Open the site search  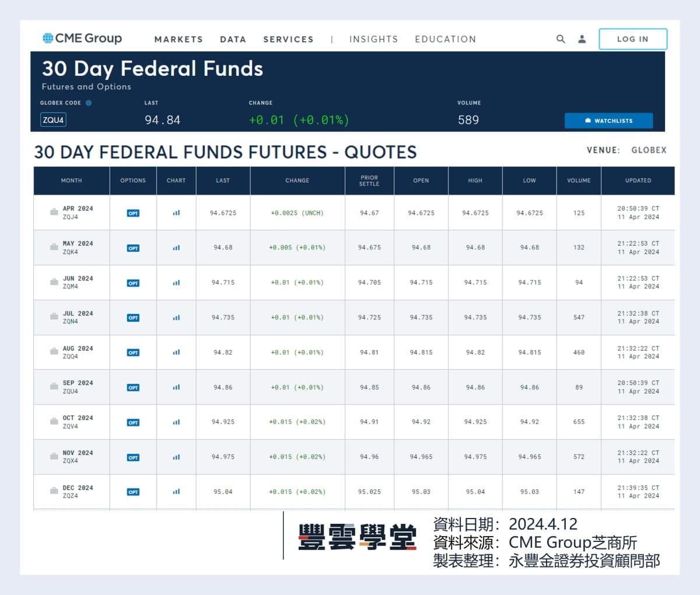click(561, 39)
